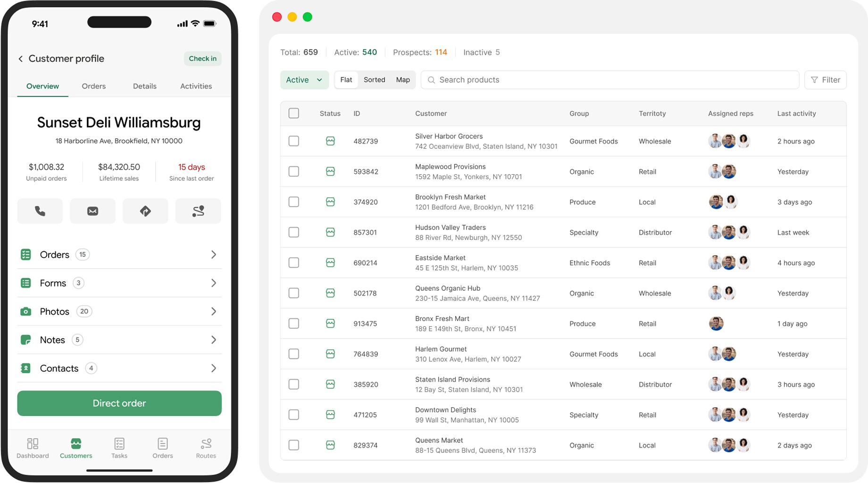Expand the Forms row chevron
This screenshot has width=868, height=483.
pyautogui.click(x=214, y=283)
